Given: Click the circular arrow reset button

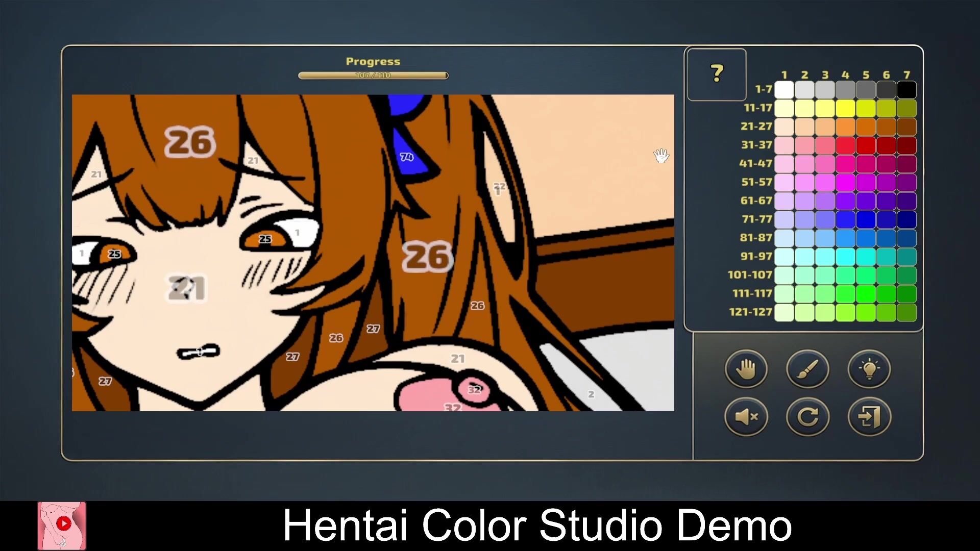Looking at the screenshot, I should (807, 417).
